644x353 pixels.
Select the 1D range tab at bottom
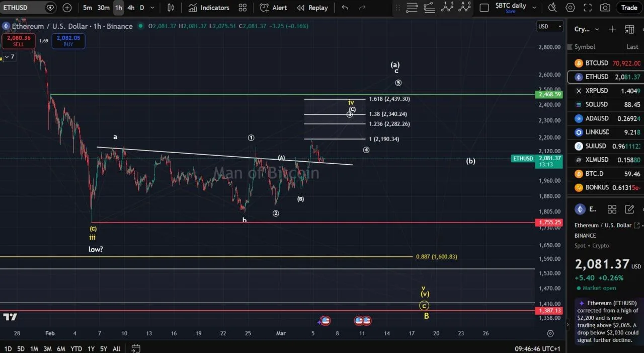tap(8, 348)
